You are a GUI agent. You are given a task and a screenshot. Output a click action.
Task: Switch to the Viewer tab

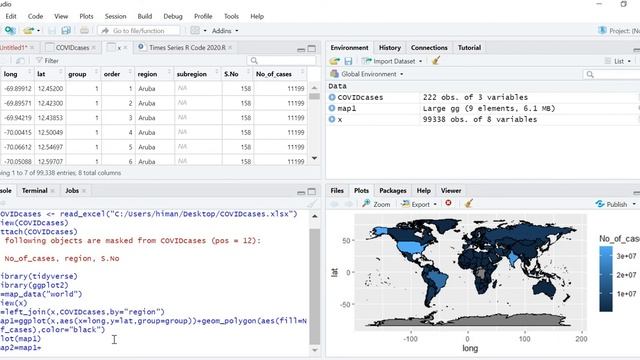[x=451, y=191]
